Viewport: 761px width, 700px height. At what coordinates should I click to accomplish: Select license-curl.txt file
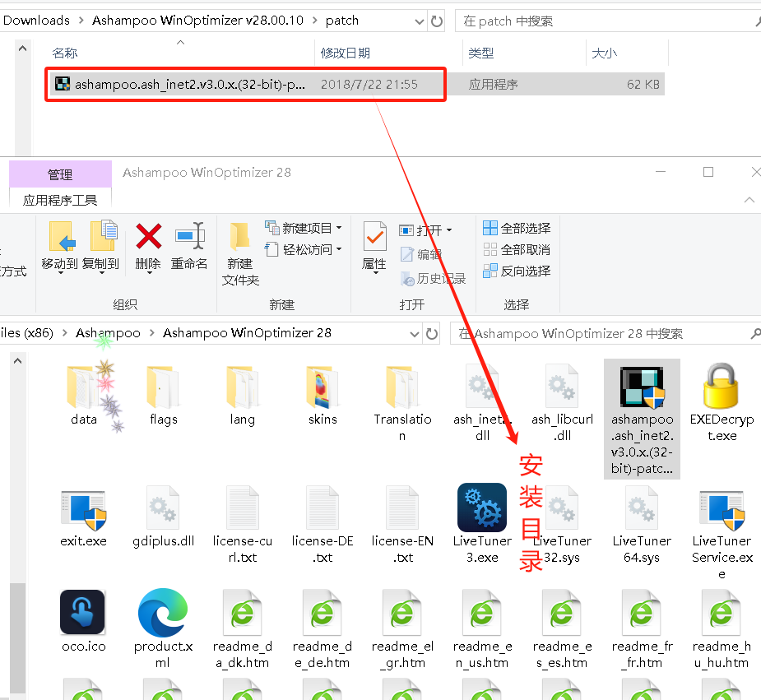(x=242, y=526)
